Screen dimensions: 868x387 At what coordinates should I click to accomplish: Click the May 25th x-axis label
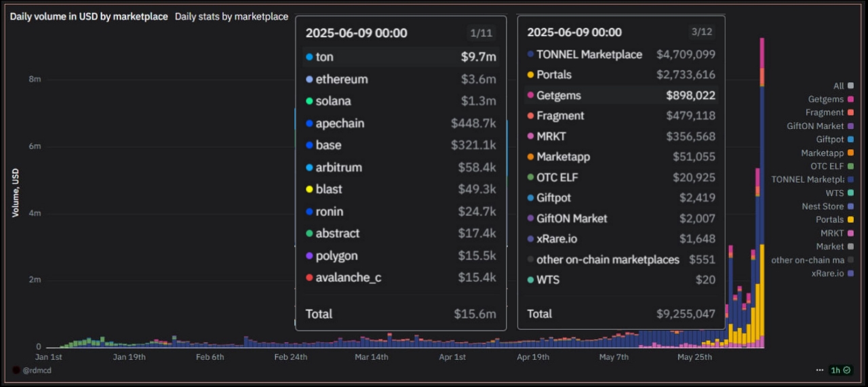(694, 357)
